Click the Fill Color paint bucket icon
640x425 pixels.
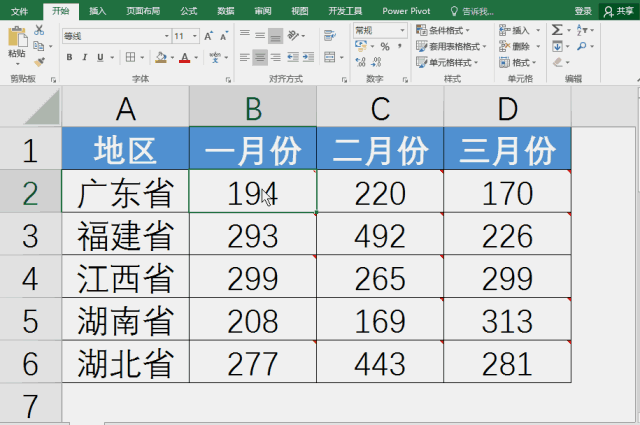(x=161, y=57)
